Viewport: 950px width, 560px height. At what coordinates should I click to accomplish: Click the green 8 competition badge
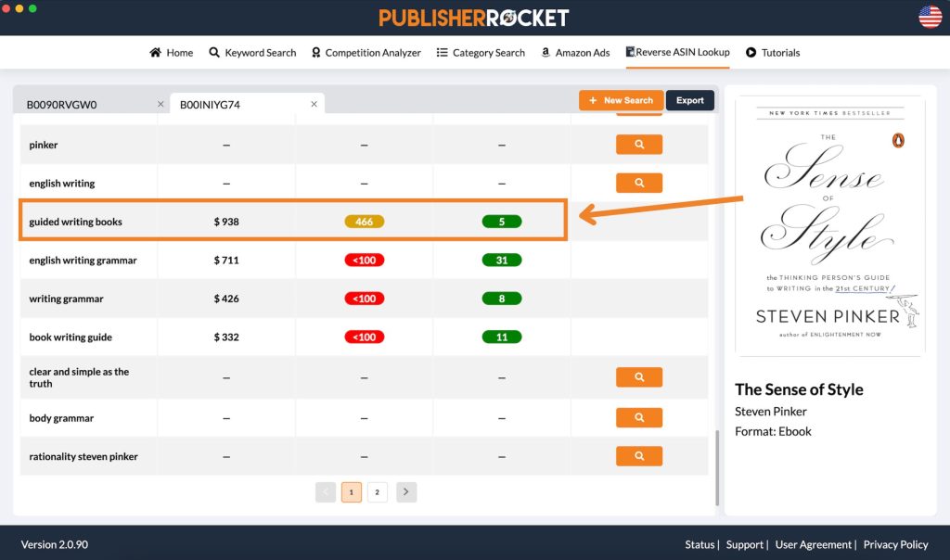point(502,299)
